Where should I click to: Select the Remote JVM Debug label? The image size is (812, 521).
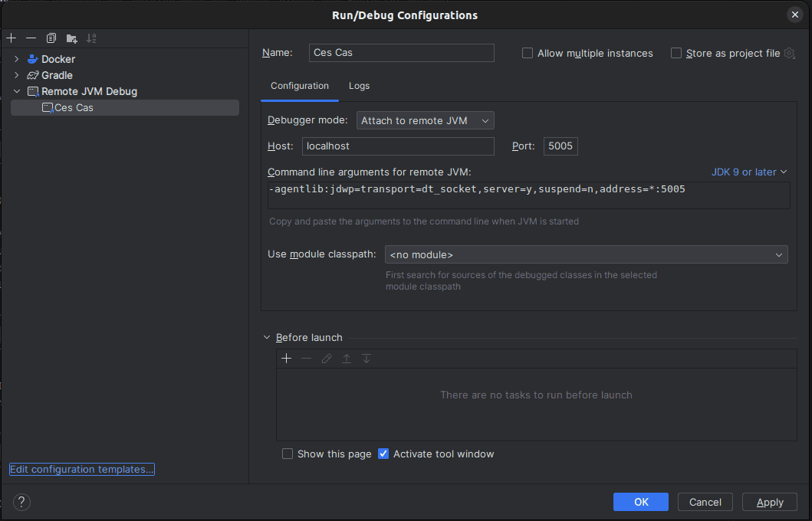pos(89,92)
